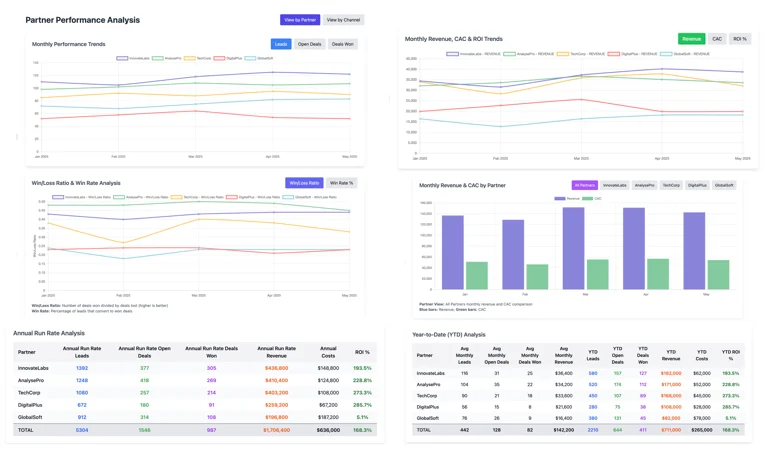
Task: Show Open Deals in Monthly Performance Trends
Action: coord(310,44)
